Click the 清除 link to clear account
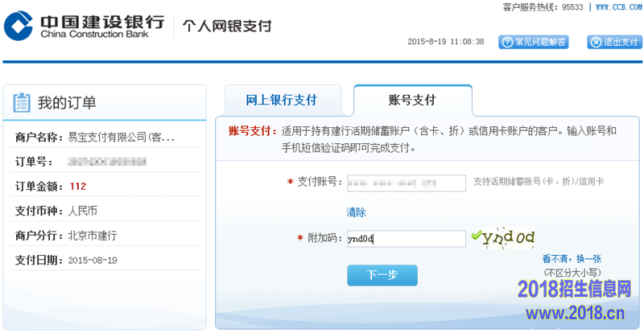 pos(356,212)
